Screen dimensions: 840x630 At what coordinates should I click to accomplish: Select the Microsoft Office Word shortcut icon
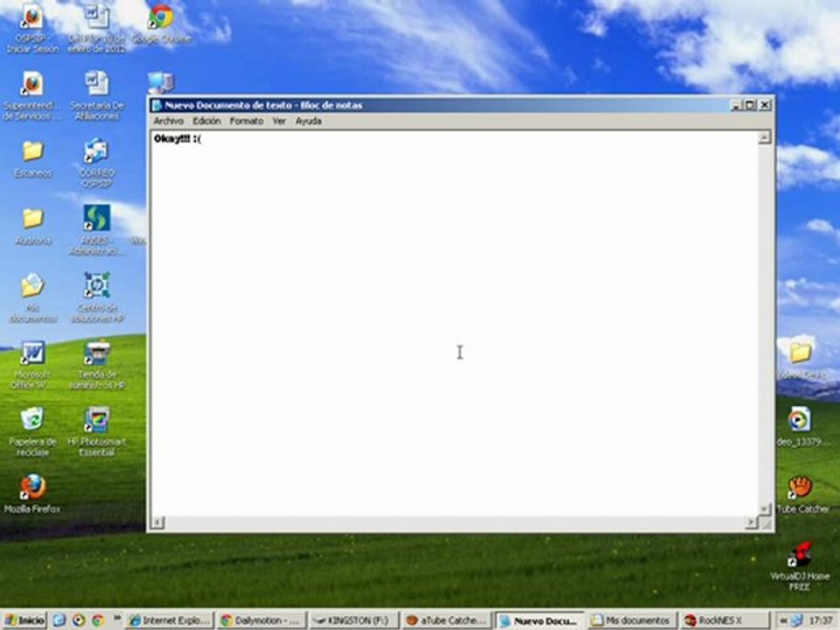point(32,364)
